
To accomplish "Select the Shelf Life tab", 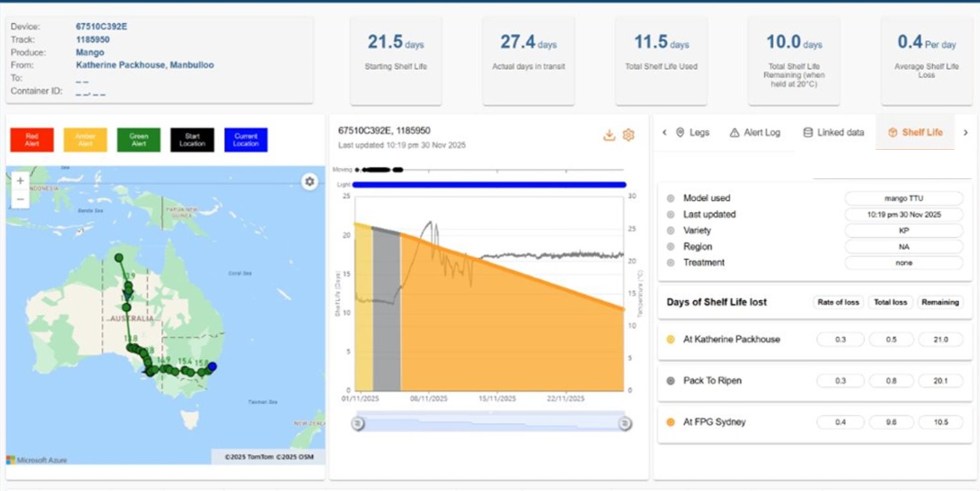I will pos(915,132).
